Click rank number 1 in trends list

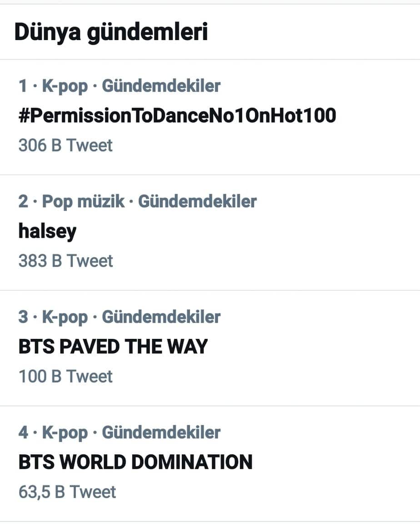click(x=23, y=86)
